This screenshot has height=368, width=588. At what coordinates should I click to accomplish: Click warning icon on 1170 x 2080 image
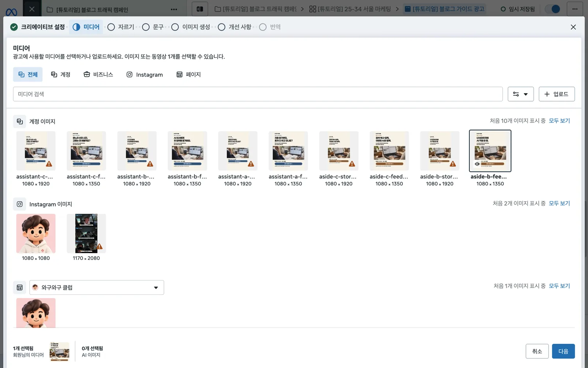(x=100, y=246)
